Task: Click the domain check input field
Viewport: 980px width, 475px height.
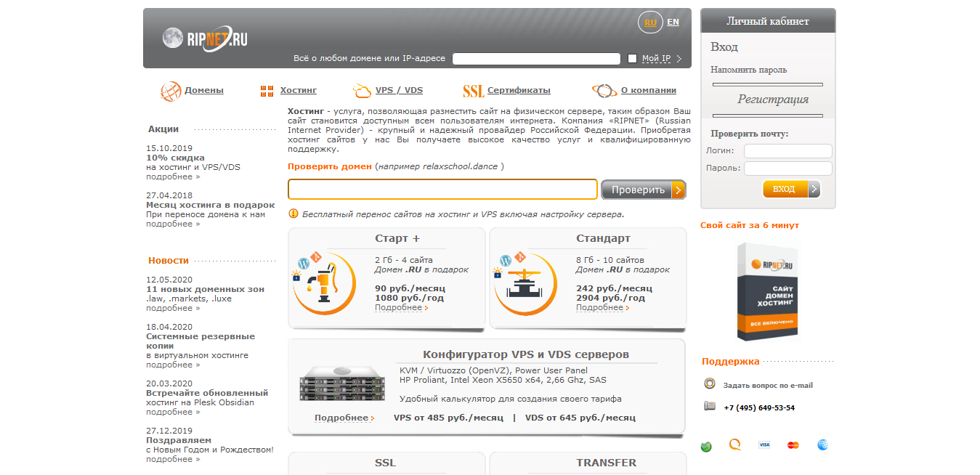Action: [x=442, y=190]
